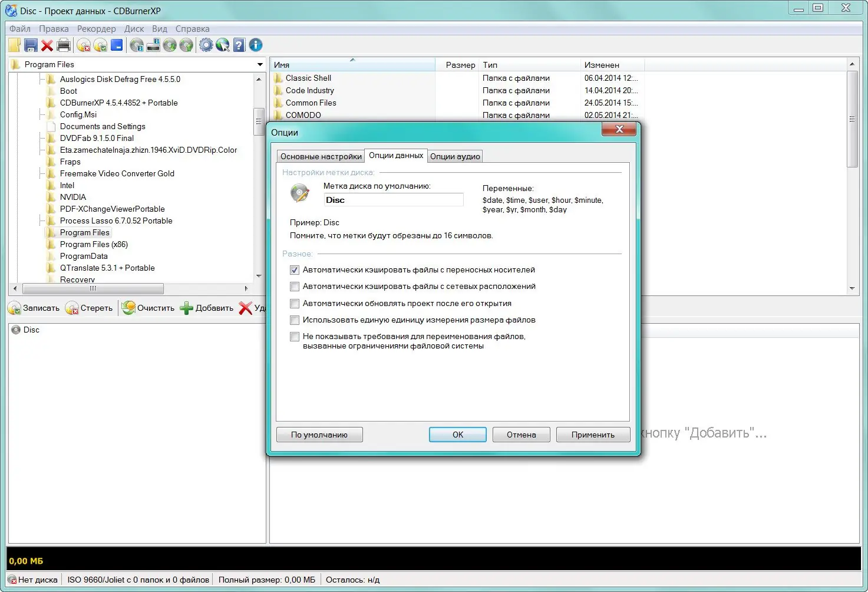The width and height of the screenshot is (868, 592).
Task: Enable automatic project update after opening
Action: click(x=294, y=303)
